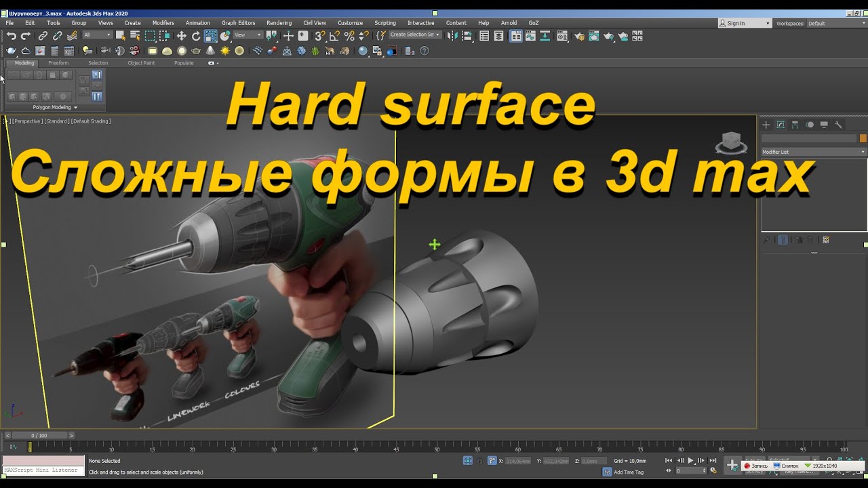
Task: Switch to the Object Paint ribbon tab
Action: coord(141,63)
